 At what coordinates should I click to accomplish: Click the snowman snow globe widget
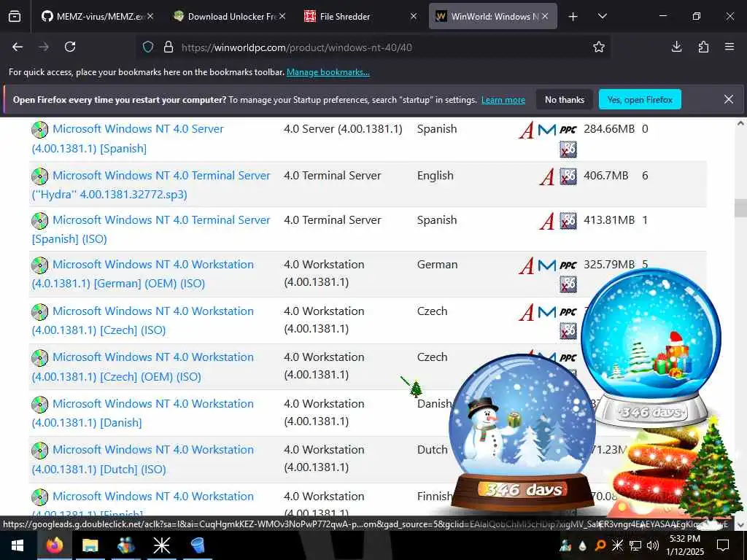[522, 433]
